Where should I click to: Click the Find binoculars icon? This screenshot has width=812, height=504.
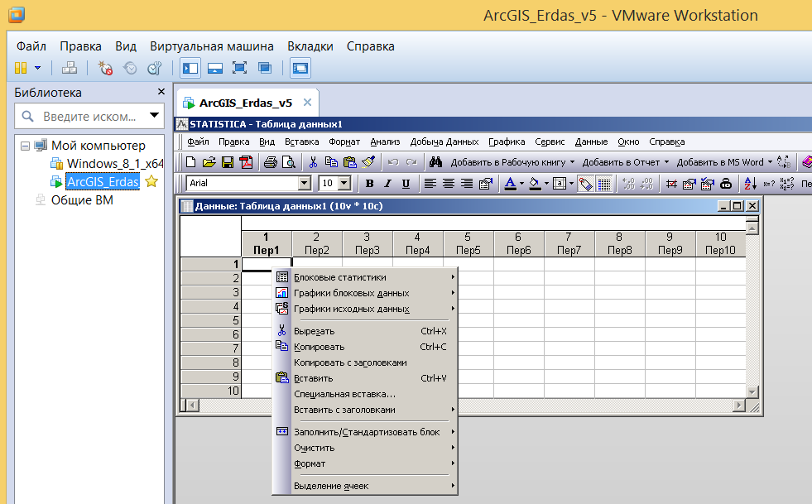point(435,162)
